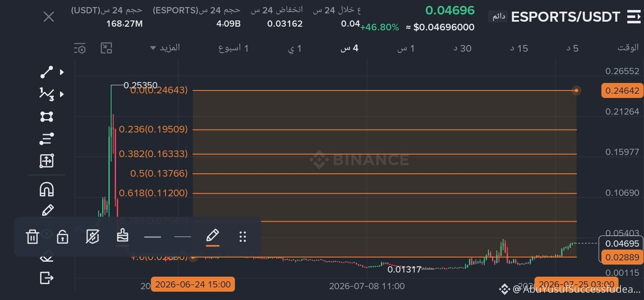
Task: Toggle the pencil stay-in-drawing mode in sidebar
Action: click(48, 210)
